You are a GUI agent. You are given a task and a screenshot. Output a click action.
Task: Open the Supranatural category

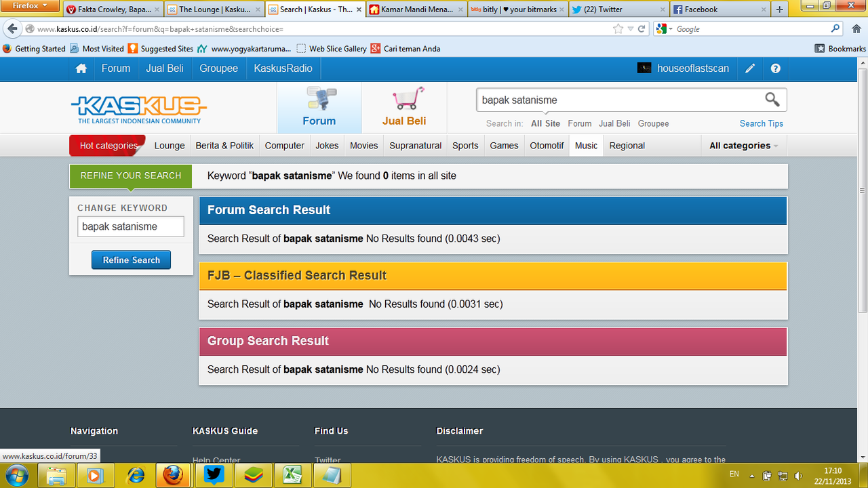coord(416,146)
